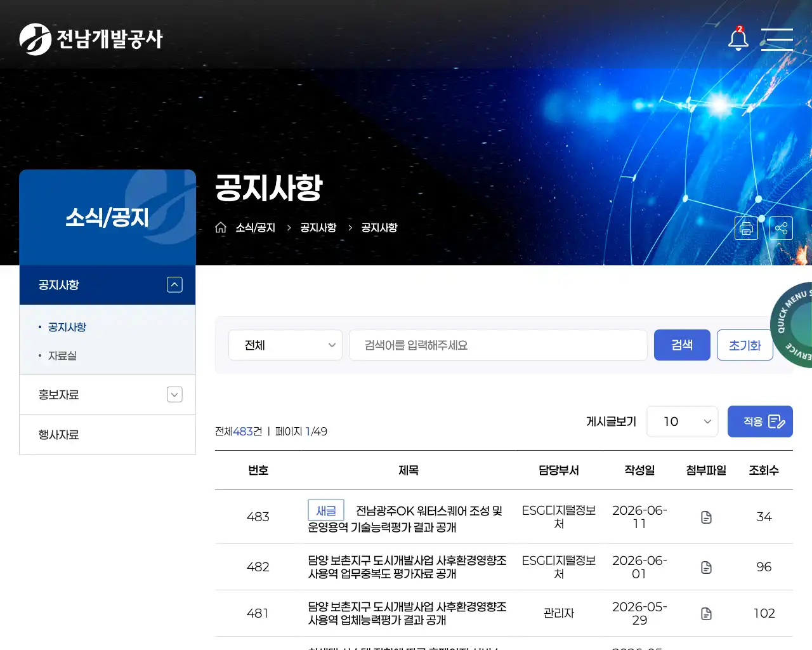Click date 2026-05-29 cell
The image size is (812, 650).
point(639,613)
